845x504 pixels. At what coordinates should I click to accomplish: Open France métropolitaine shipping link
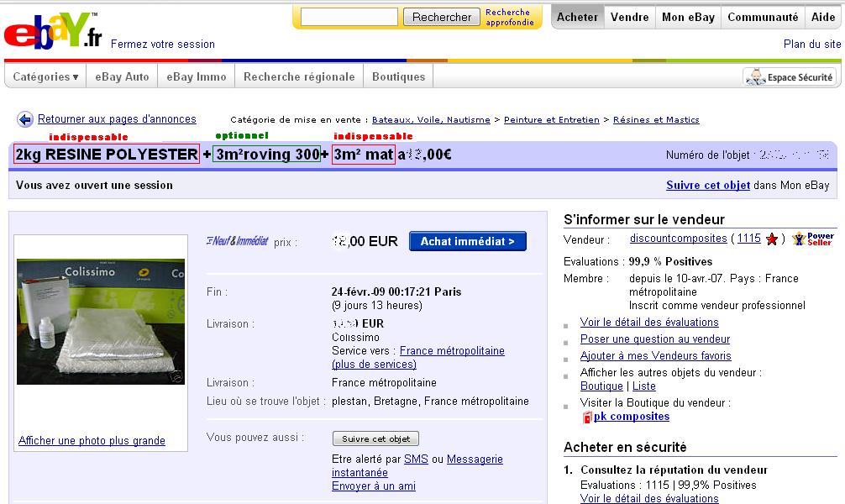pyautogui.click(x=452, y=351)
